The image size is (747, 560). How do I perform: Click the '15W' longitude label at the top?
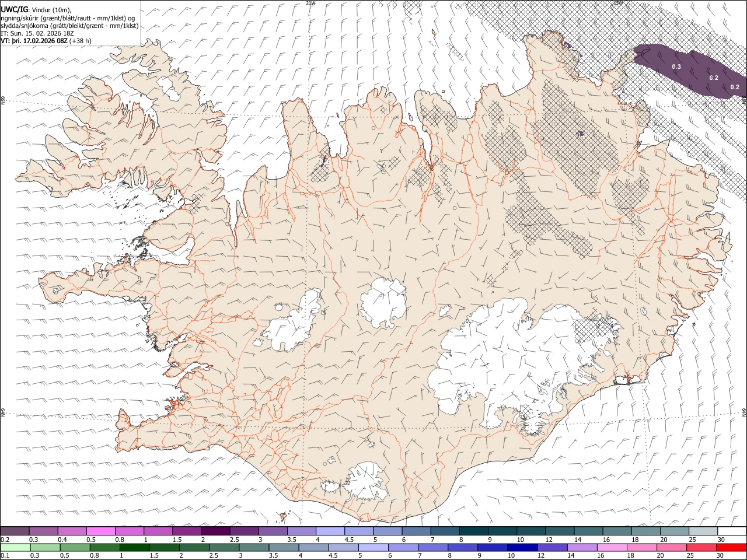tap(618, 3)
